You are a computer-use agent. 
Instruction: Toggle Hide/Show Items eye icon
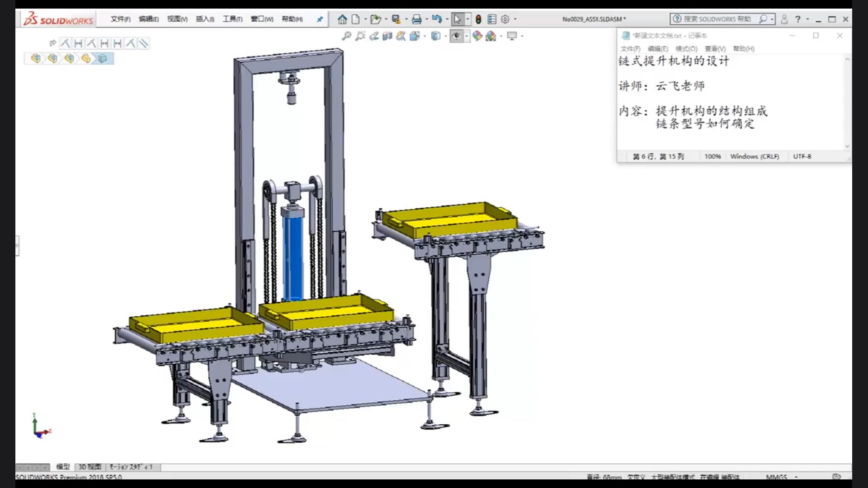coord(456,36)
